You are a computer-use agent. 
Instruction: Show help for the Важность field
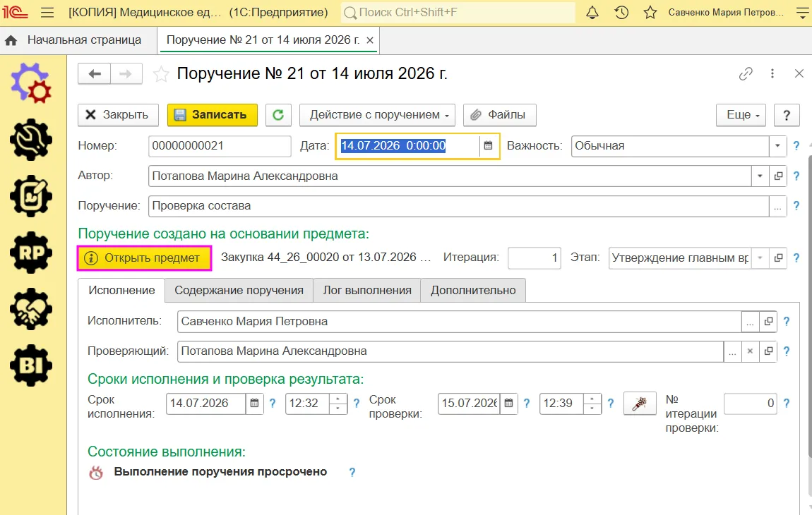[796, 146]
